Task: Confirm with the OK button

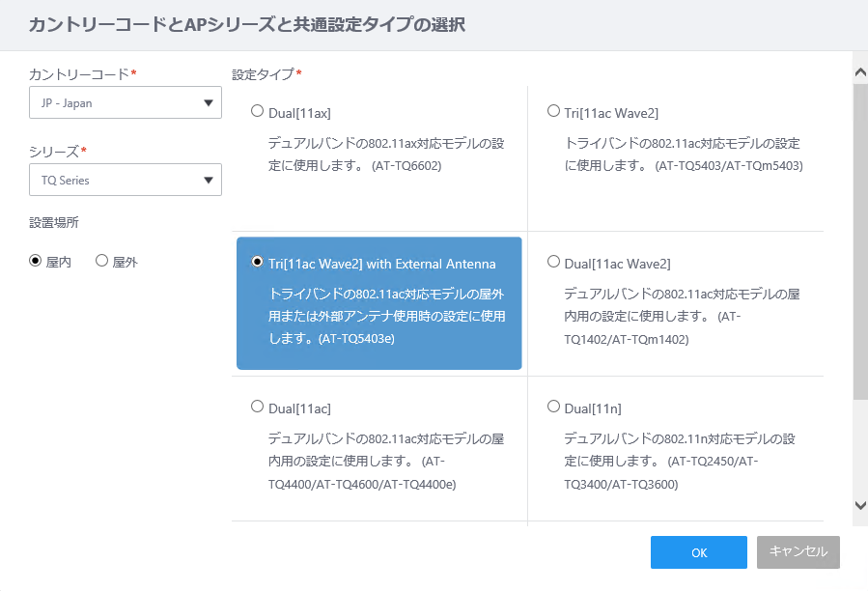Action: 699,552
